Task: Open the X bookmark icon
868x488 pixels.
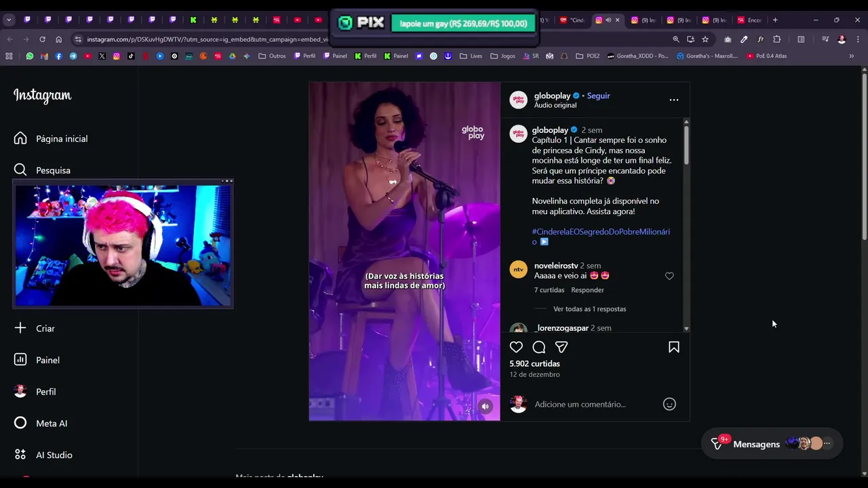Action: point(102,56)
